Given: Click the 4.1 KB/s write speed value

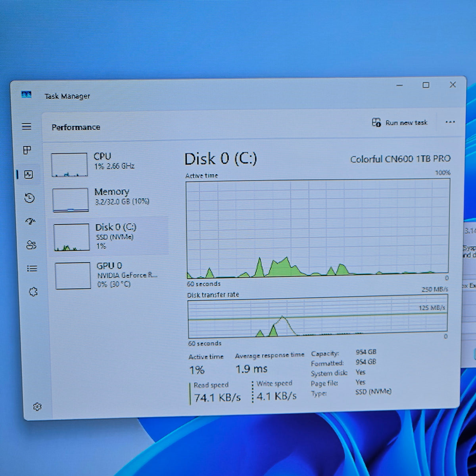Looking at the screenshot, I should [x=276, y=396].
